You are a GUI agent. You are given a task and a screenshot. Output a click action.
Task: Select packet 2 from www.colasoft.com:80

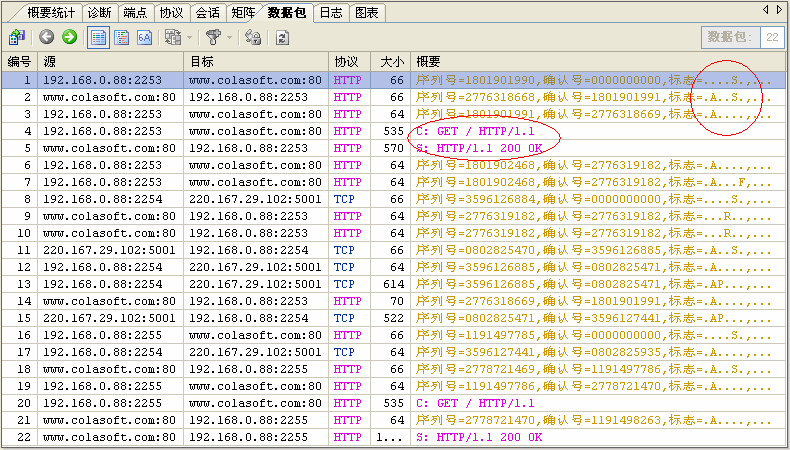393,97
